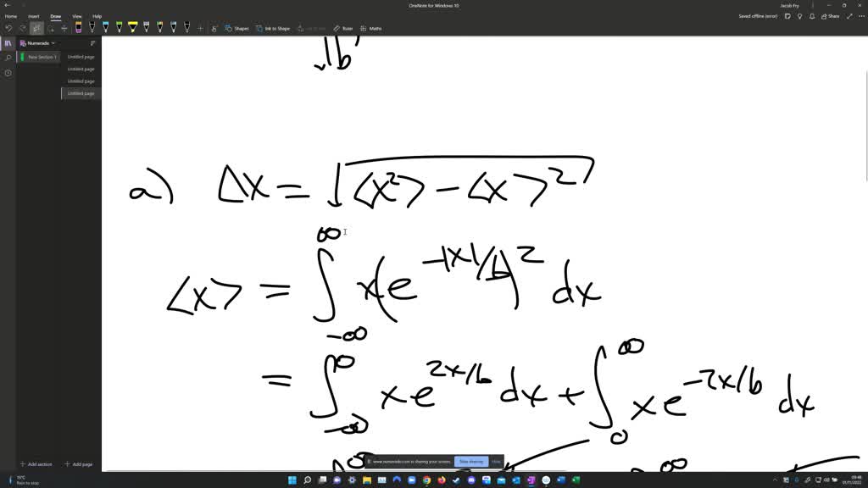Select the yellow highlighter pen

tap(132, 28)
